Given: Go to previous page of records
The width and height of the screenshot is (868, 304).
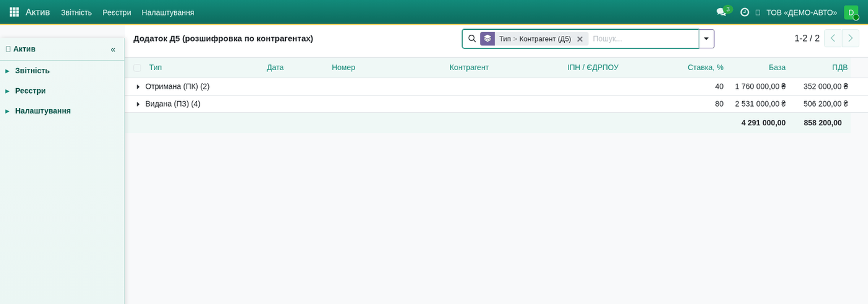Looking at the screenshot, I should click(833, 38).
